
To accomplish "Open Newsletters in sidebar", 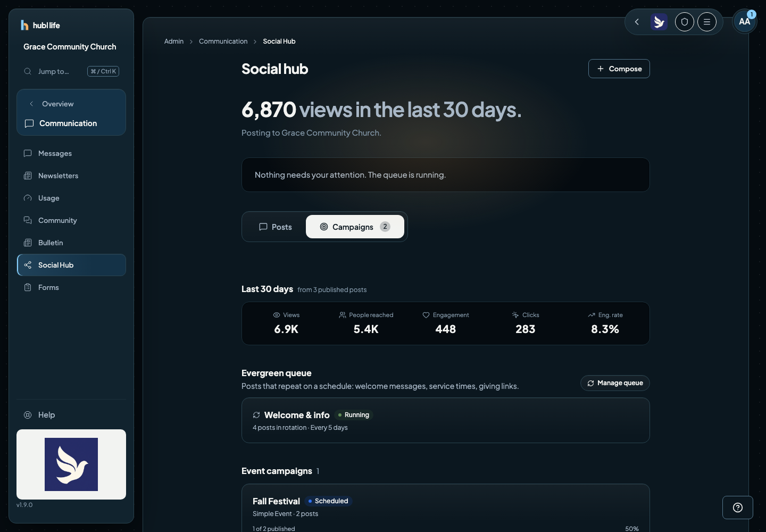I will 71,176.
